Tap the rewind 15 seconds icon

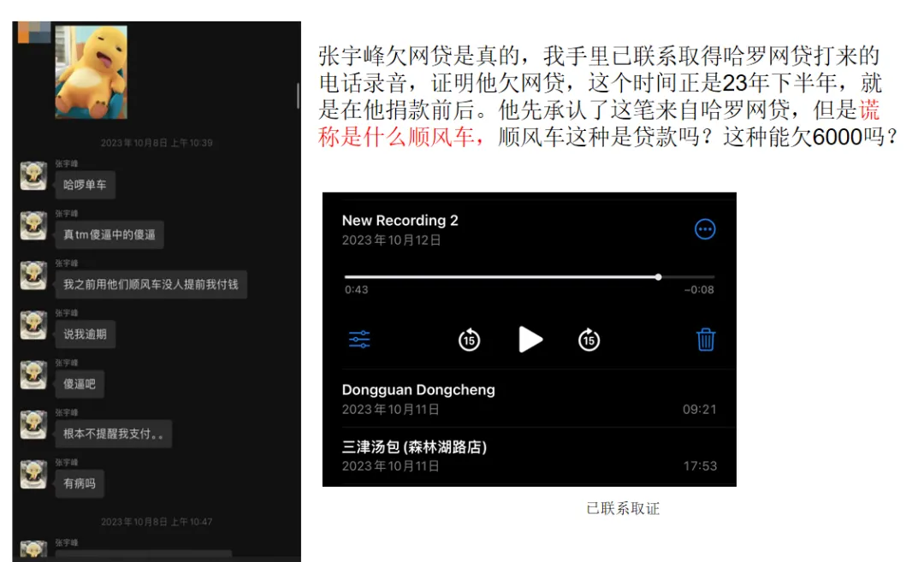468,340
